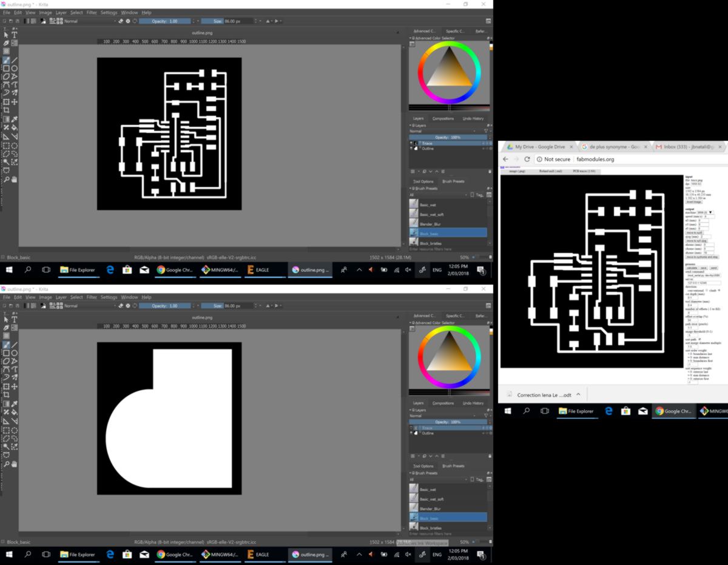Activate the Transform tool in upper Krita window
Image resolution: width=728 pixels, height=565 pixels.
(6, 101)
